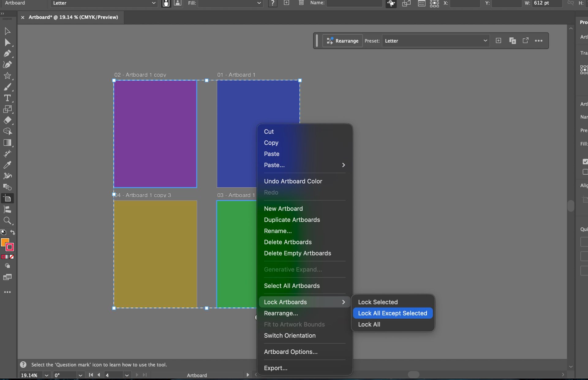Select the Eyedropper tool

click(7, 165)
